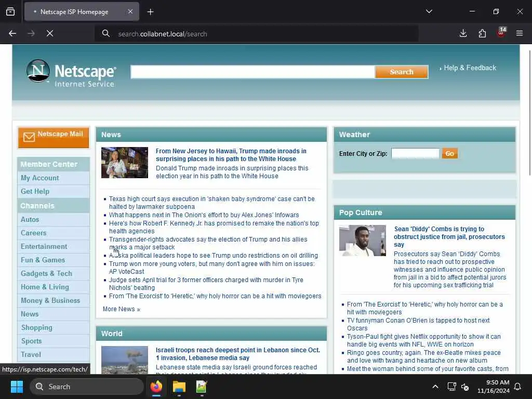Click the Firefox View icon
The image size is (532, 399).
10,12
